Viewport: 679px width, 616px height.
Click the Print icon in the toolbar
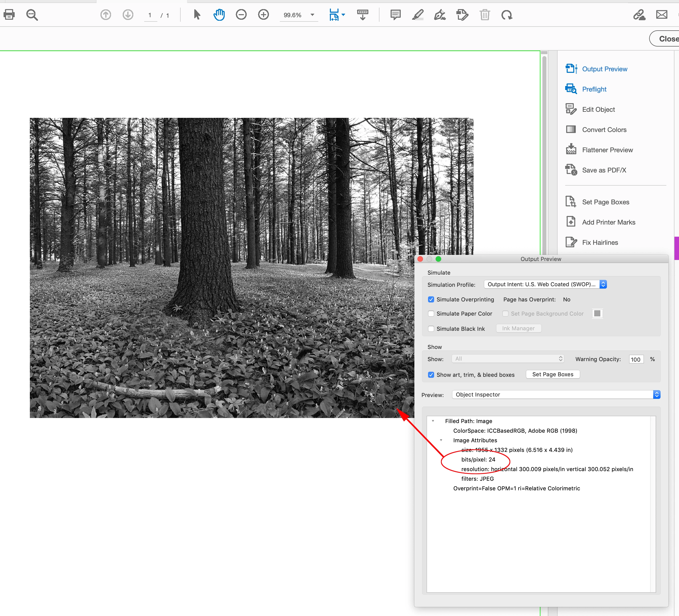pyautogui.click(x=9, y=15)
